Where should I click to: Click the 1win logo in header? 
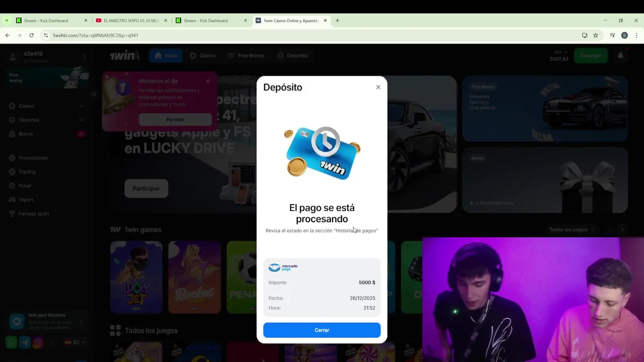pyautogui.click(x=125, y=55)
